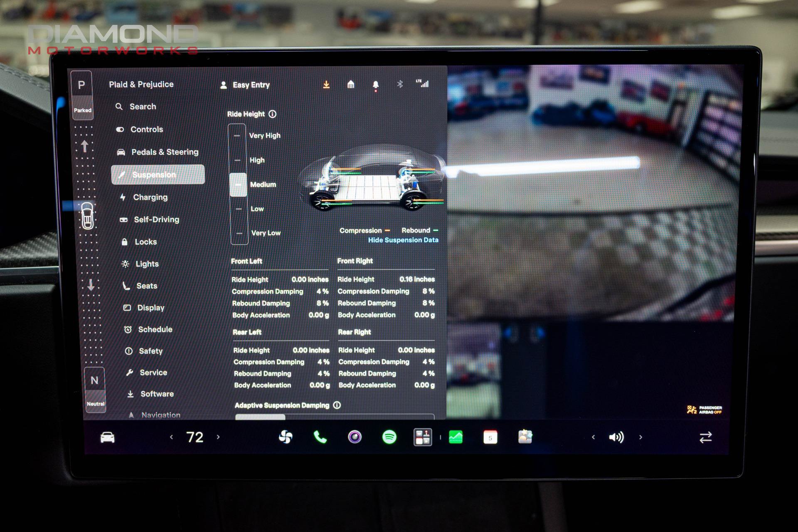Tap the passenger airbag off indicator
This screenshot has height=532, width=798.
(704, 410)
